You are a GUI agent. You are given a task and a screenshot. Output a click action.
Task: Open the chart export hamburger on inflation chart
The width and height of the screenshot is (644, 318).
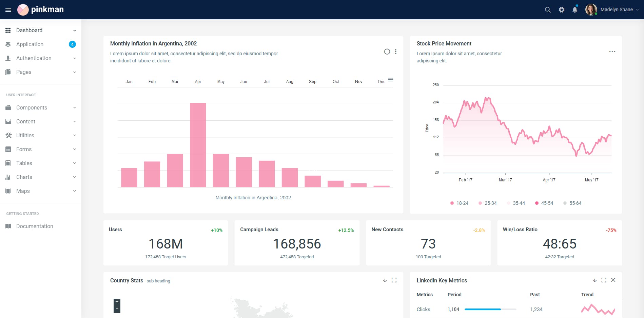[390, 80]
